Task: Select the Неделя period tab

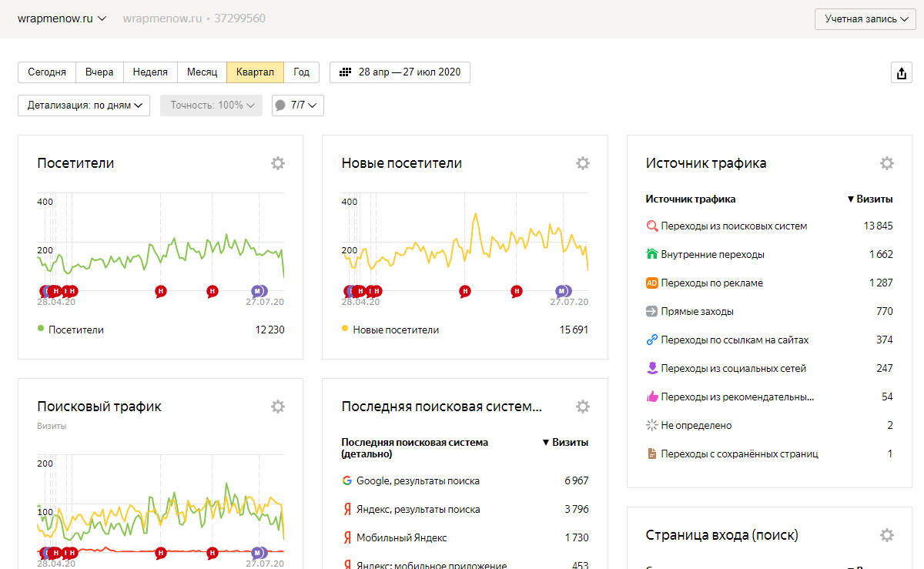Action: tap(150, 72)
